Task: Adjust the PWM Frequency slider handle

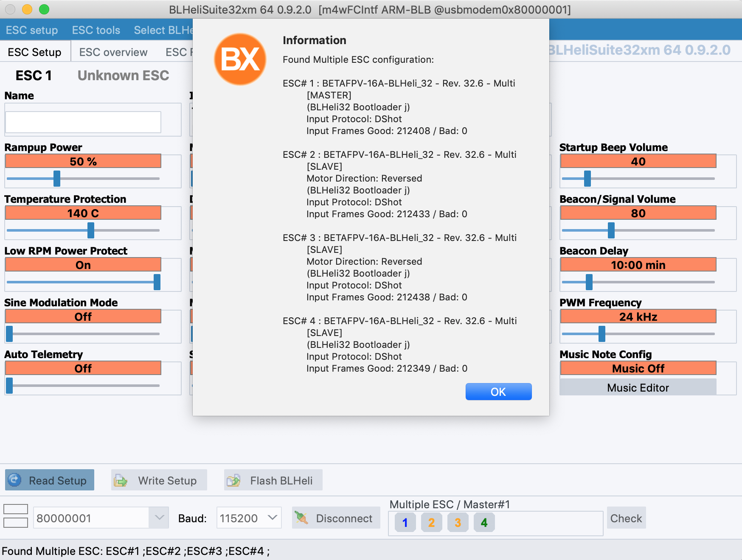Action: click(602, 334)
